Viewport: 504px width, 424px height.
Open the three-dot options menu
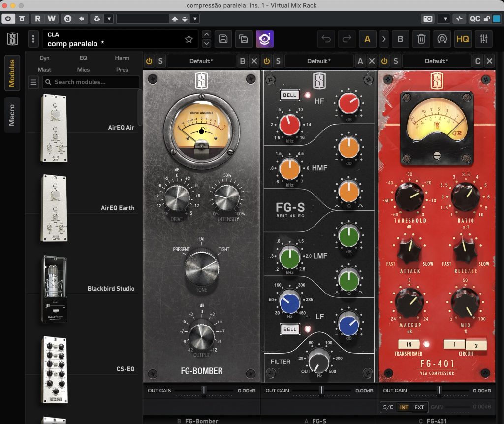[x=33, y=39]
